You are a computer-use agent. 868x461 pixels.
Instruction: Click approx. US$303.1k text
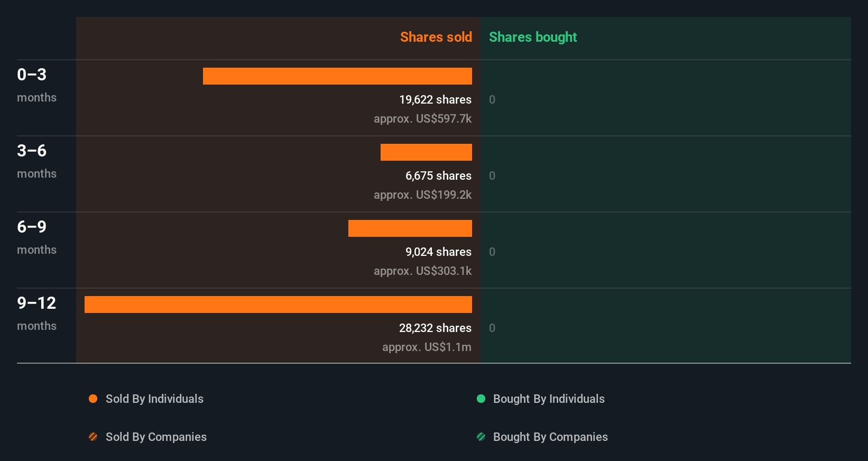(422, 271)
